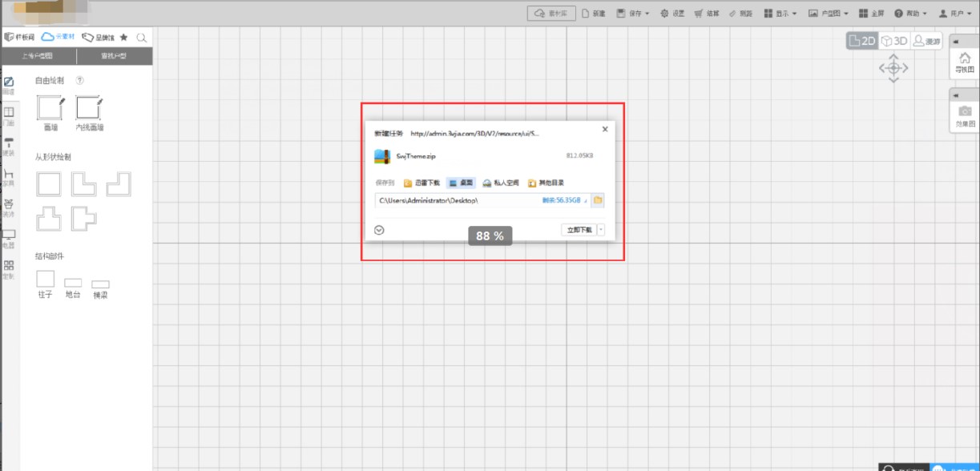
Task: Switch to the 样板间 showroom tab
Action: pyautogui.click(x=20, y=37)
